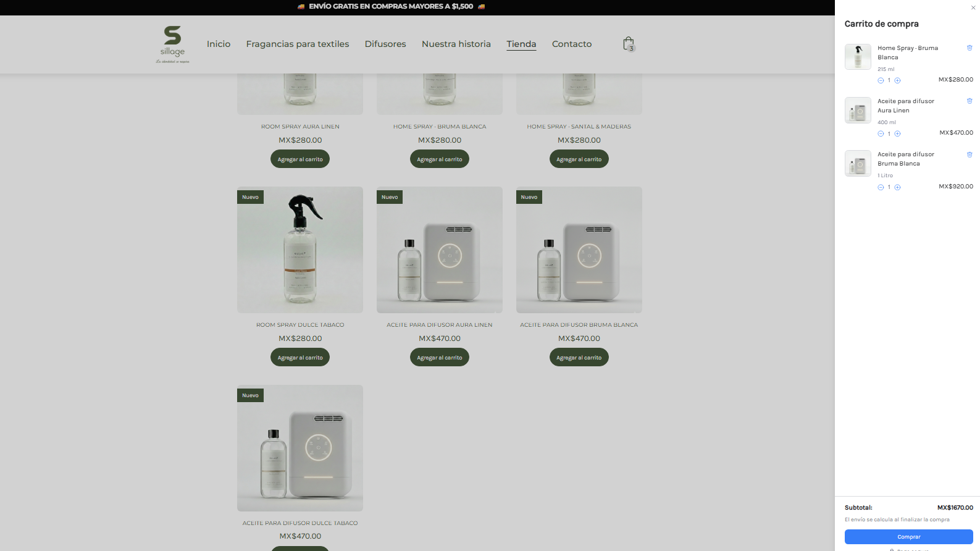Open the shopping bag cart icon
The width and height of the screenshot is (980, 551).
click(629, 44)
